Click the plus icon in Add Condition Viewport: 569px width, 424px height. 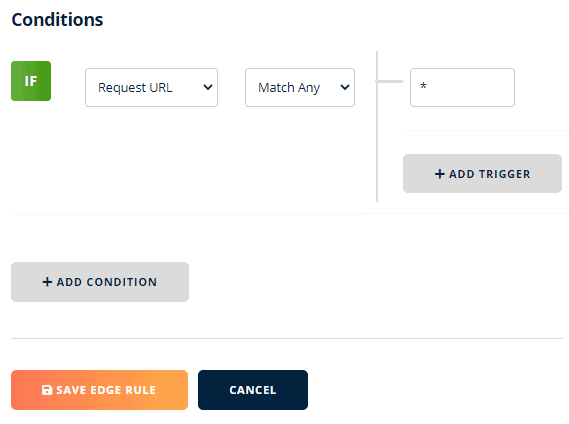click(x=47, y=282)
